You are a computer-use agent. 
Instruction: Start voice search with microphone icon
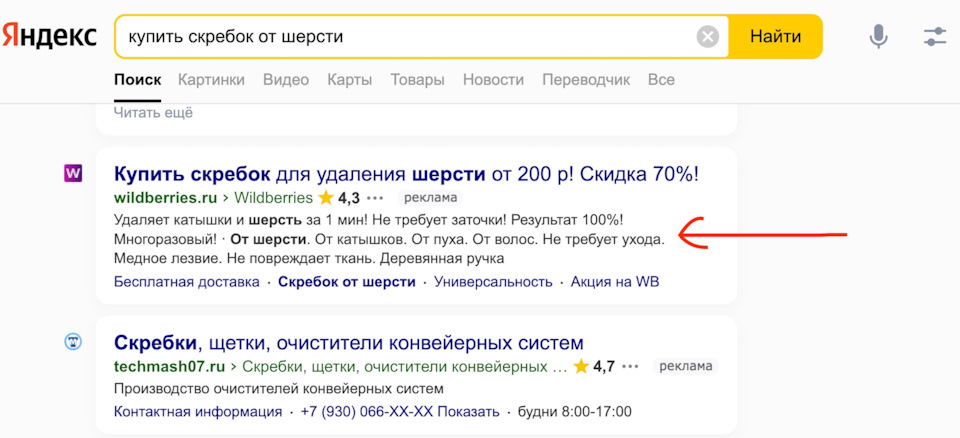coord(879,37)
